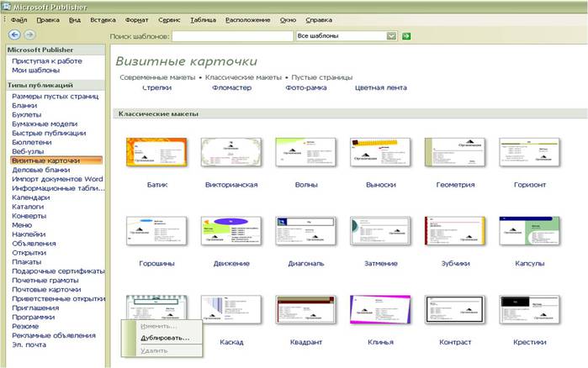Jump to Современные макеты section

(x=157, y=77)
